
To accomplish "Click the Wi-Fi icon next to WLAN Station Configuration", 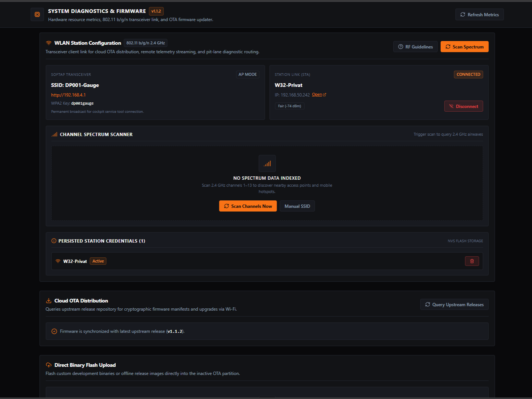I will tap(48, 43).
